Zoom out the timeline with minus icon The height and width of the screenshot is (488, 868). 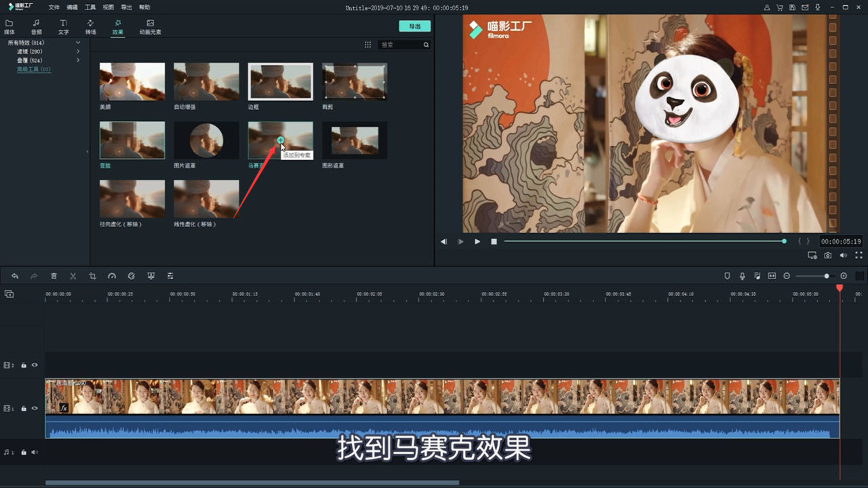(787, 276)
